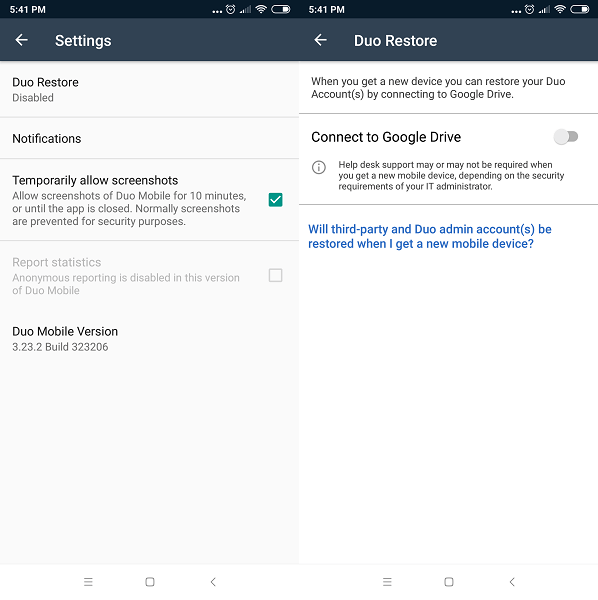Tap the restore via Google Drive description
The image size is (598, 600).
[x=438, y=88]
